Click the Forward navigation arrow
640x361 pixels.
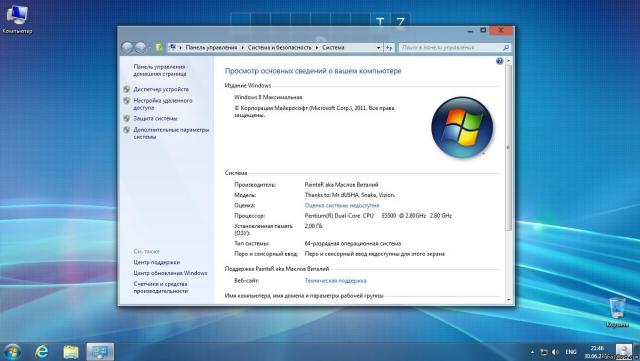(x=140, y=47)
